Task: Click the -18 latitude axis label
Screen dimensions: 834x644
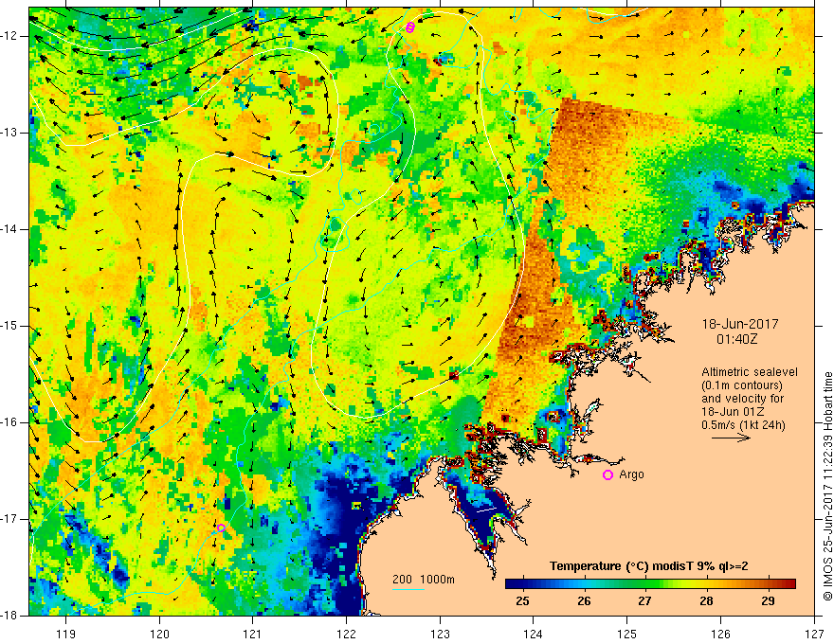Action: [x=10, y=616]
